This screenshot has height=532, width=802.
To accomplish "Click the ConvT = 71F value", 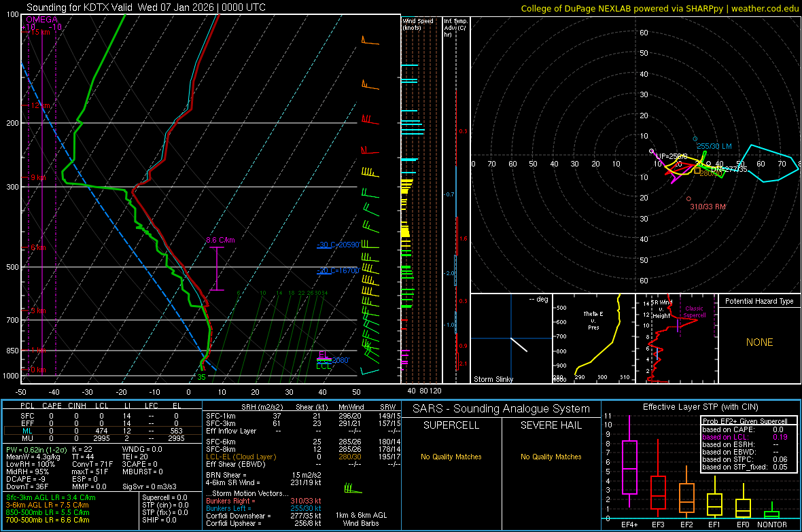I will [x=92, y=465].
